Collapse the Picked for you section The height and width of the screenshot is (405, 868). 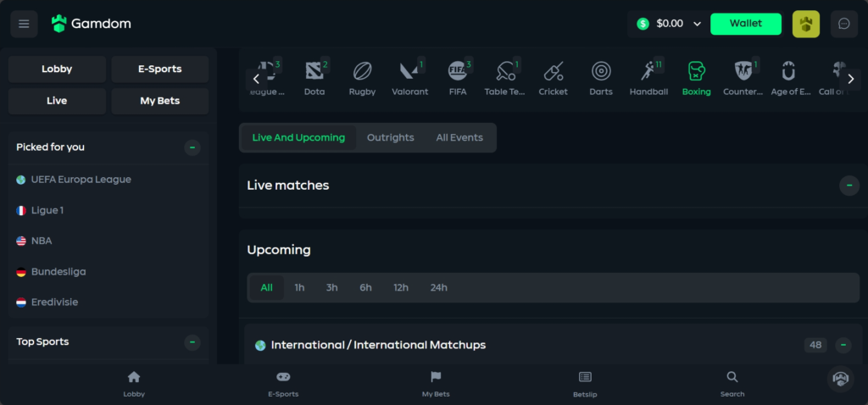pyautogui.click(x=192, y=147)
